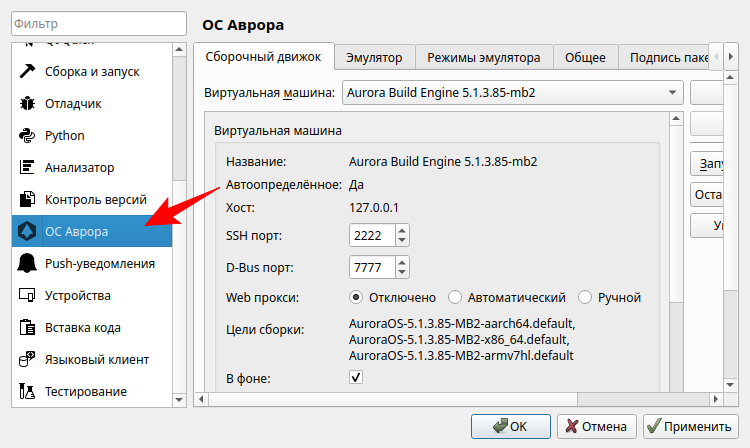Click the AuroraOS-5.1.3.85-MB2-aarch64.default target text

click(x=462, y=324)
